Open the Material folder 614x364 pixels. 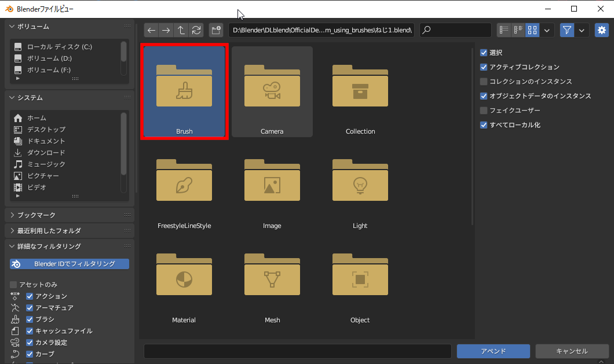click(184, 280)
